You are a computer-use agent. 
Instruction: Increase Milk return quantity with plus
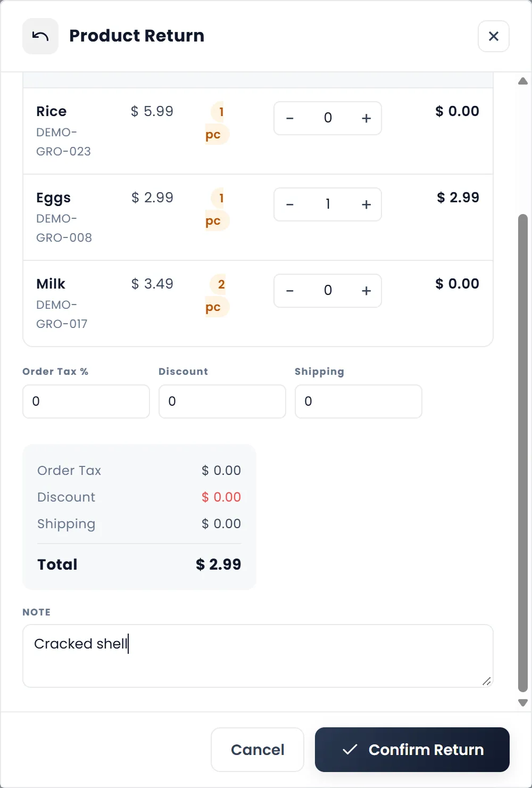tap(366, 291)
